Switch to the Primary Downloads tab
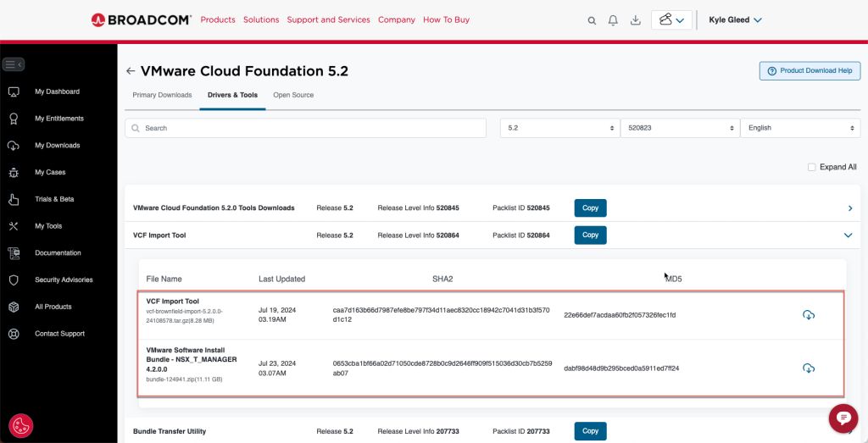The width and height of the screenshot is (868, 443). pyautogui.click(x=162, y=95)
